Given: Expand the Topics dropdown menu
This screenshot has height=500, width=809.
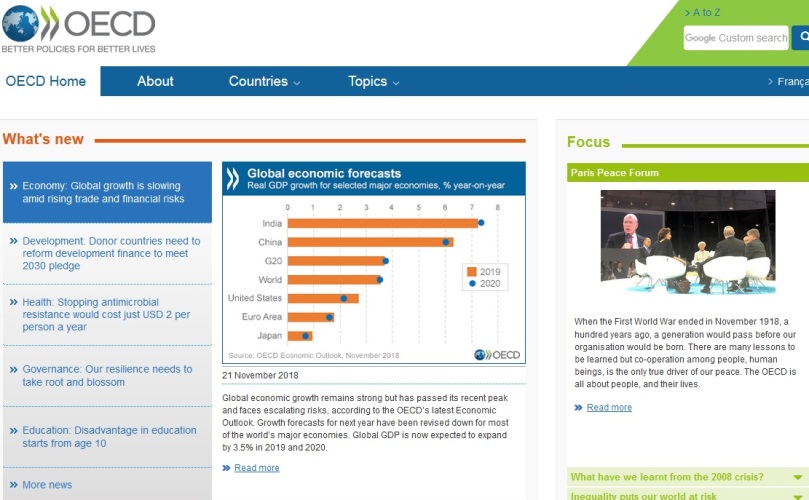Looking at the screenshot, I should pos(373,81).
